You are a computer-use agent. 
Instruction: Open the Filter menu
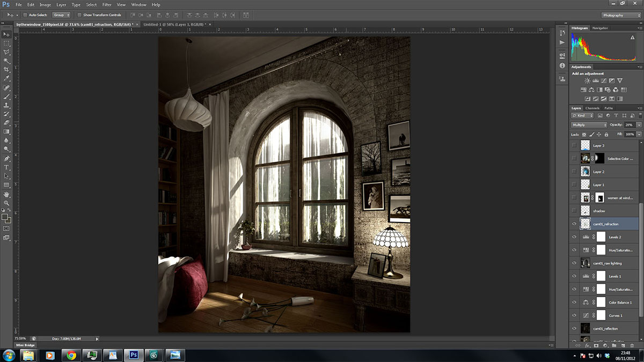tap(107, 4)
